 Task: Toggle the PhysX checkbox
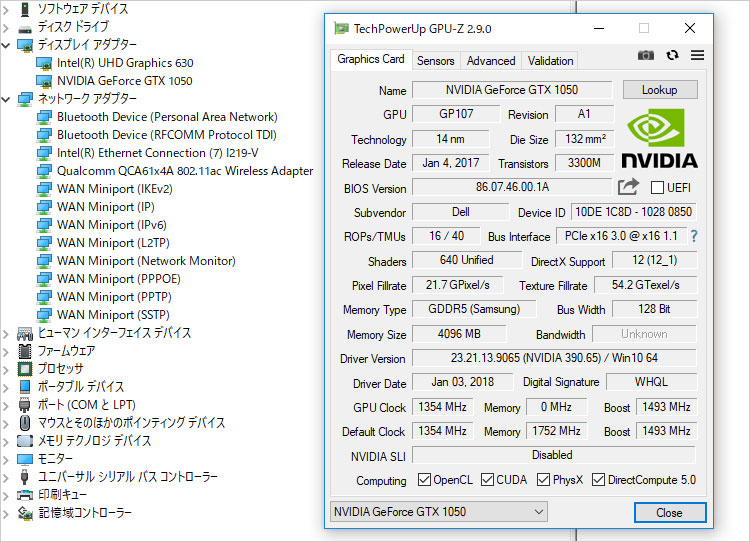[543, 479]
